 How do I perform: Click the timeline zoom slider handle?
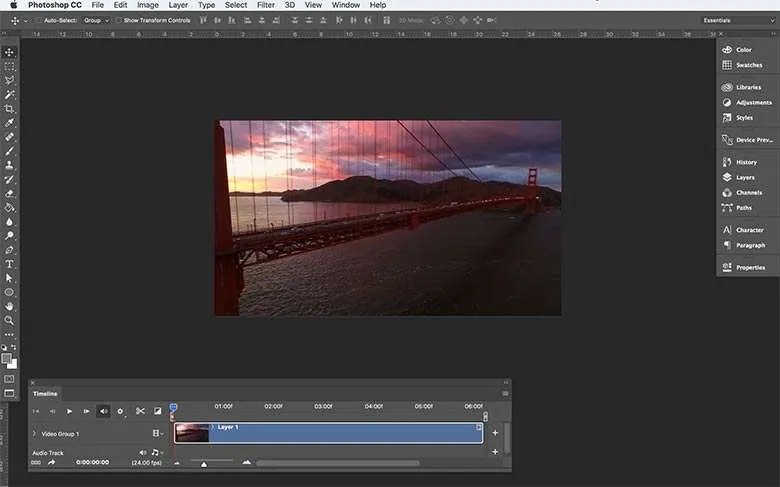204,464
